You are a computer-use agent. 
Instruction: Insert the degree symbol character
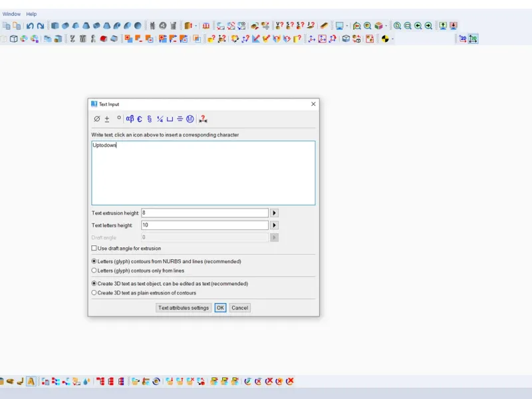click(119, 118)
